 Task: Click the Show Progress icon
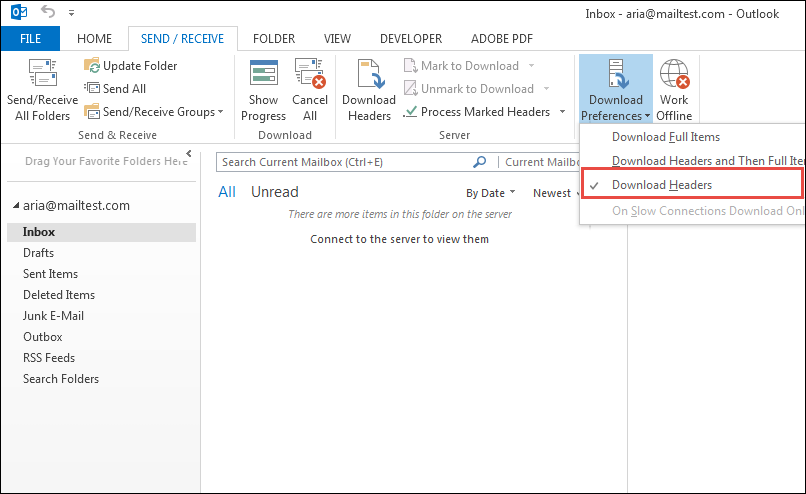point(264,72)
